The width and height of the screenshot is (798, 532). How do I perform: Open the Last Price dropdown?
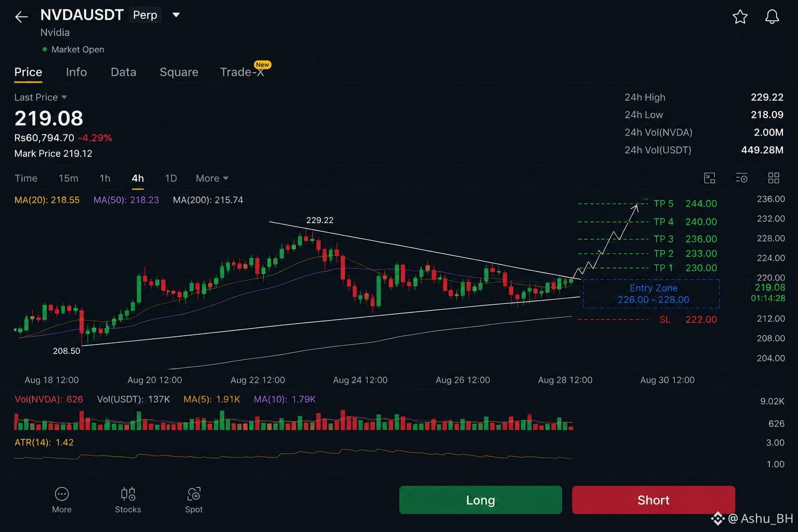41,97
